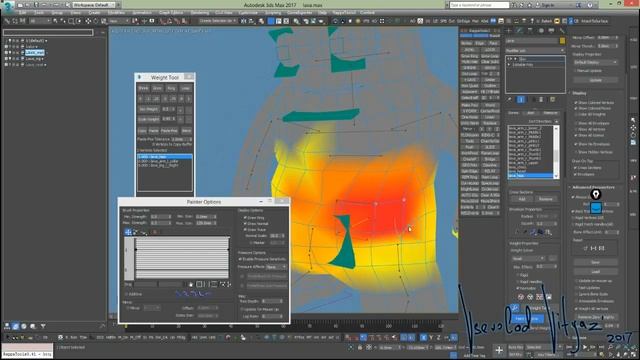Open the Create tab in the command panel

509,31
